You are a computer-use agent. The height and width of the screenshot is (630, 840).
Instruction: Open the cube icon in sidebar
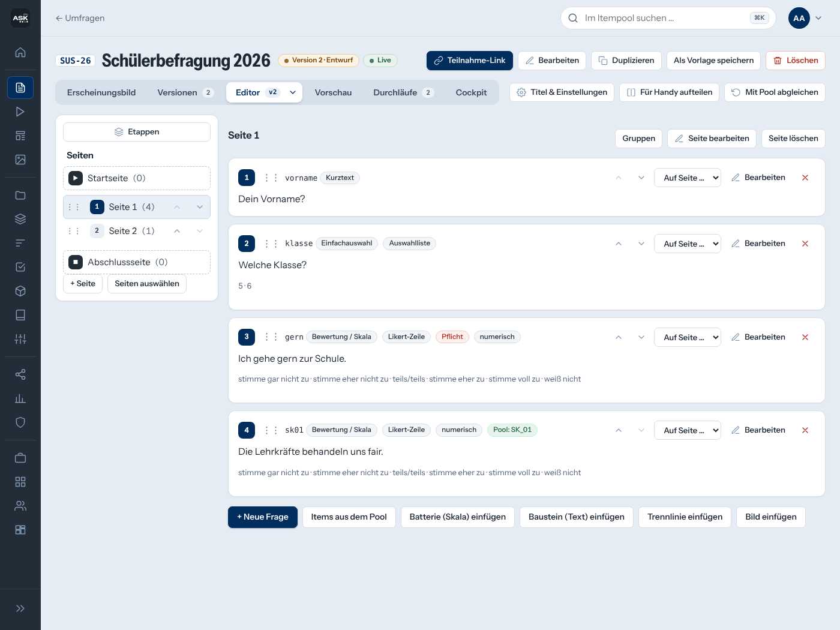[x=20, y=291]
